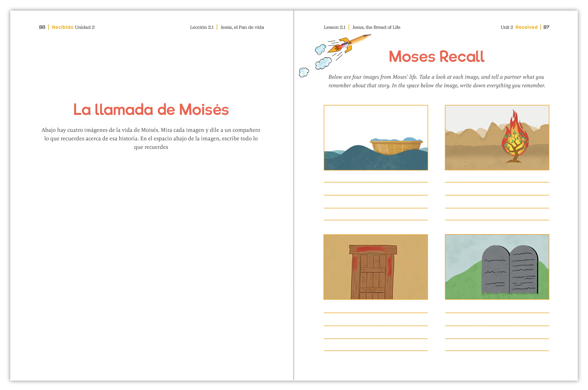Click the 'La llamada de Moisés' heading
The width and height of the screenshot is (588, 390).
pyautogui.click(x=151, y=109)
